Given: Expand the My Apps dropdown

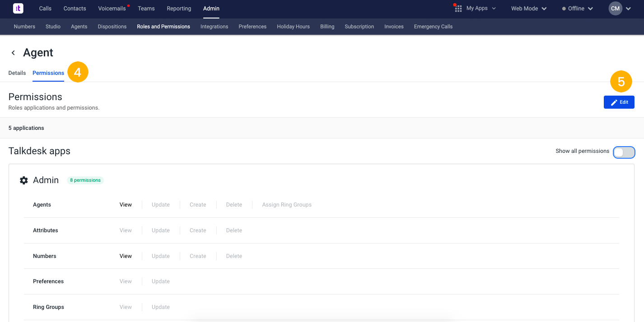Looking at the screenshot, I should (481, 9).
